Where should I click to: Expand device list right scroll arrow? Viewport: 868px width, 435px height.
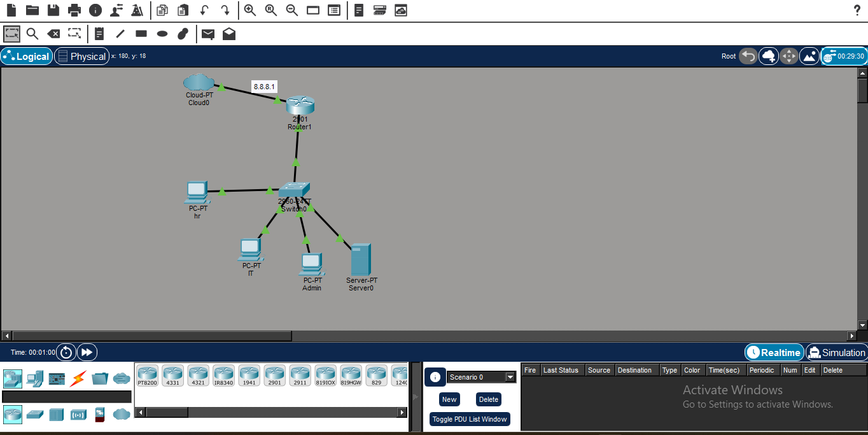coord(402,412)
